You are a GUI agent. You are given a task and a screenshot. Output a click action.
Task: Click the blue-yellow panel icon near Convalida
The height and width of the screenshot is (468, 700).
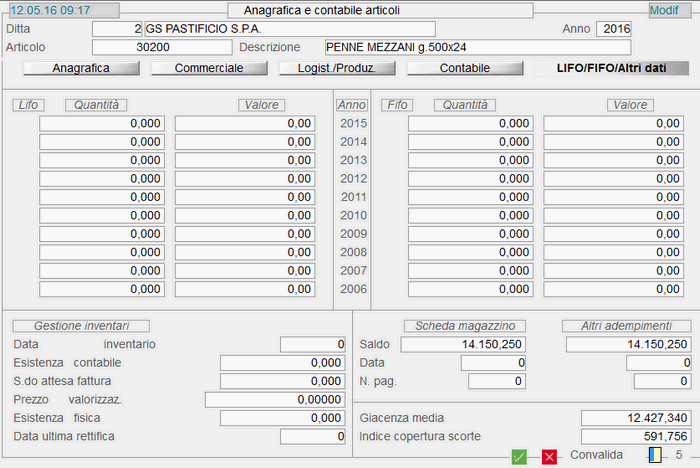pos(655,455)
